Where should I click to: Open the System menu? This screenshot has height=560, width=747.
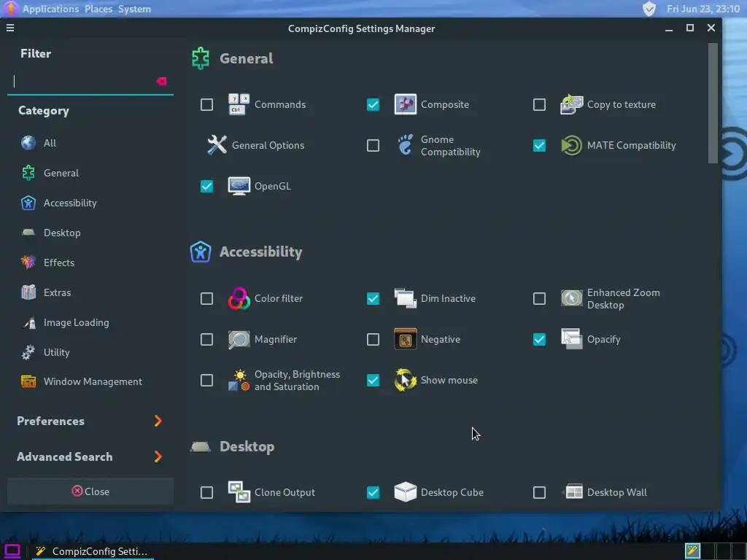(x=134, y=9)
